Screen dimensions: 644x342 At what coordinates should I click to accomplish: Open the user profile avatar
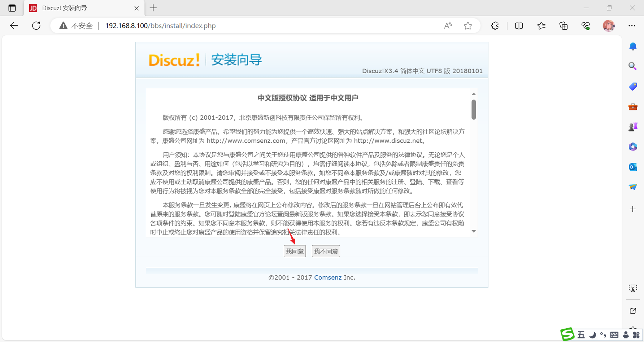pyautogui.click(x=609, y=26)
